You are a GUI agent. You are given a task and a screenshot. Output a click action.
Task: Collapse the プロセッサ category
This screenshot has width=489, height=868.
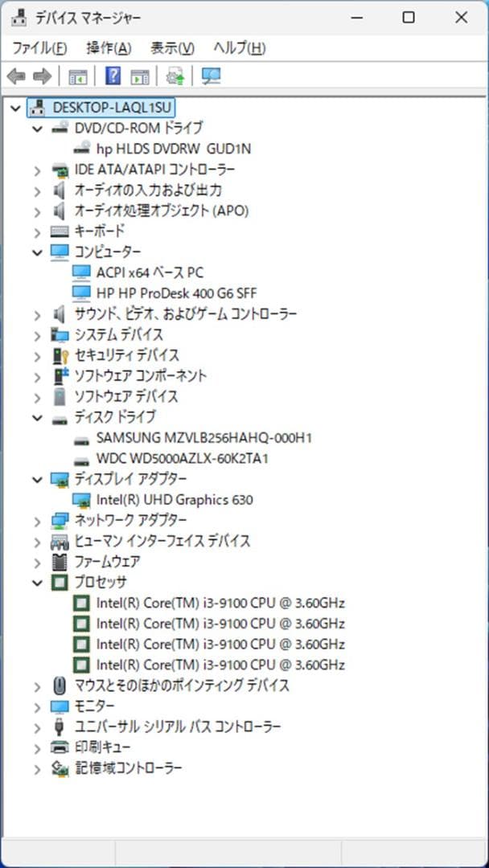(x=37, y=583)
